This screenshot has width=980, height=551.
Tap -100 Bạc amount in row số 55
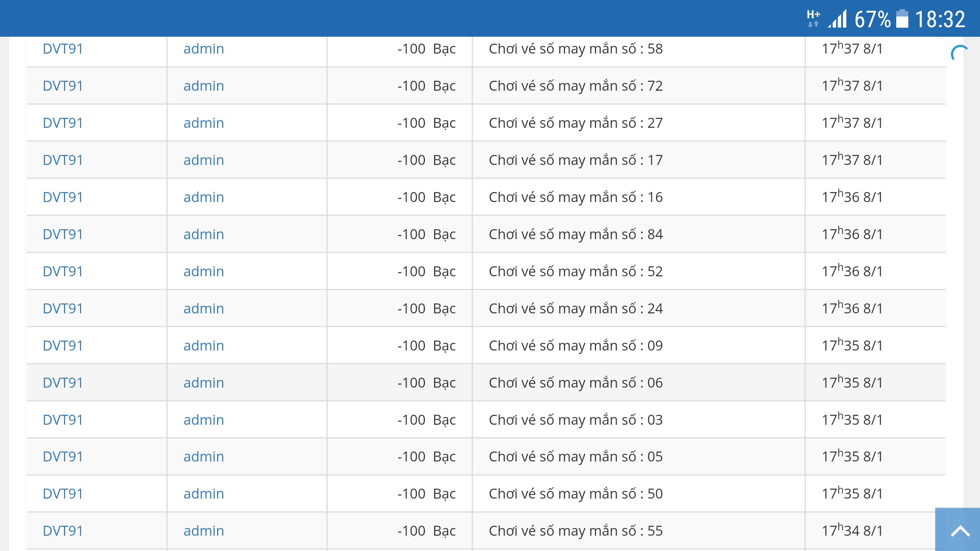click(x=426, y=531)
